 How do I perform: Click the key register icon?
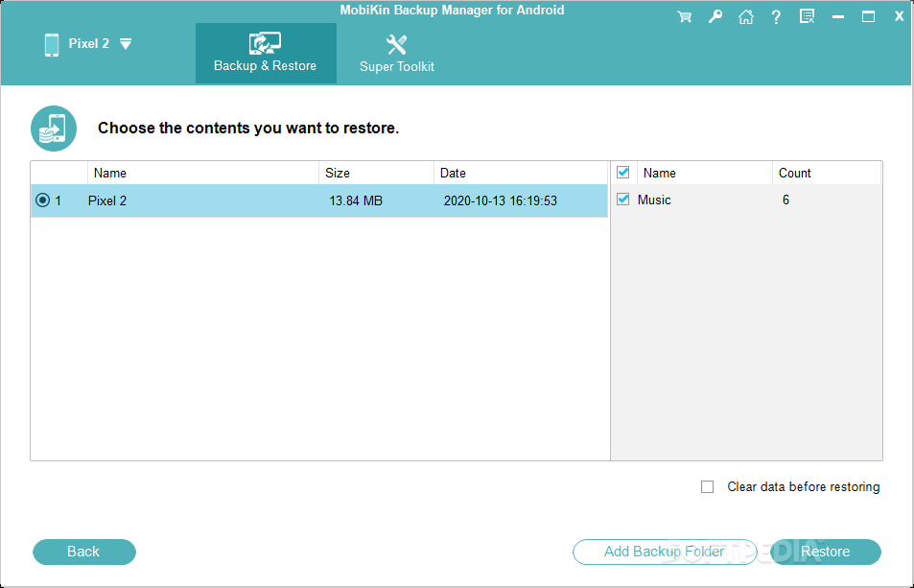tap(715, 16)
